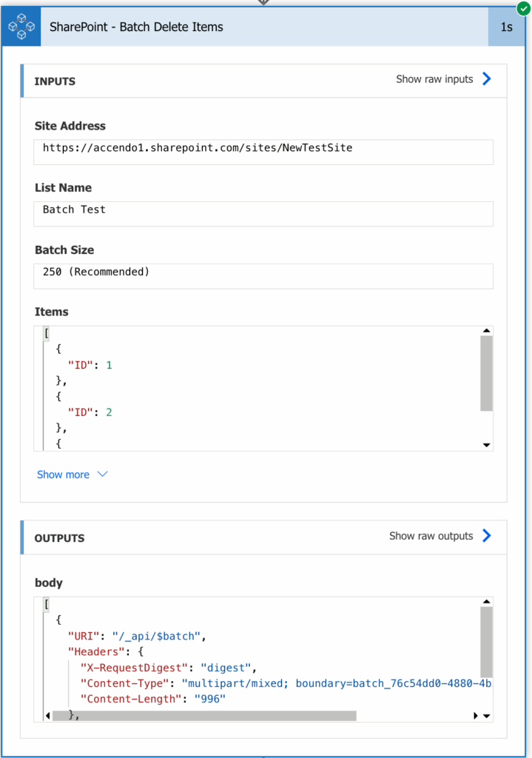The width and height of the screenshot is (532, 758).
Task: Click the body box scroll down arrow
Action: click(x=486, y=716)
